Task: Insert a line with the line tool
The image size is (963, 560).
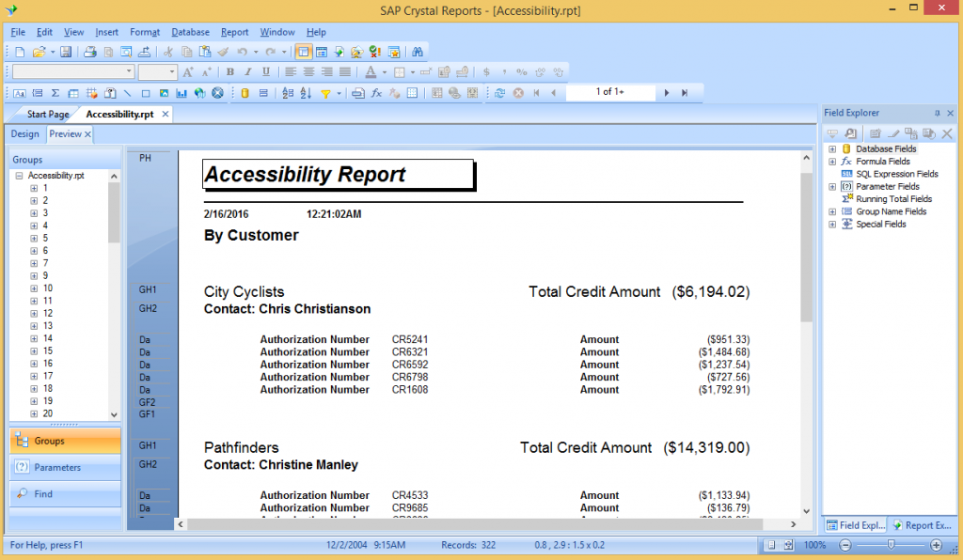Action: click(x=128, y=93)
